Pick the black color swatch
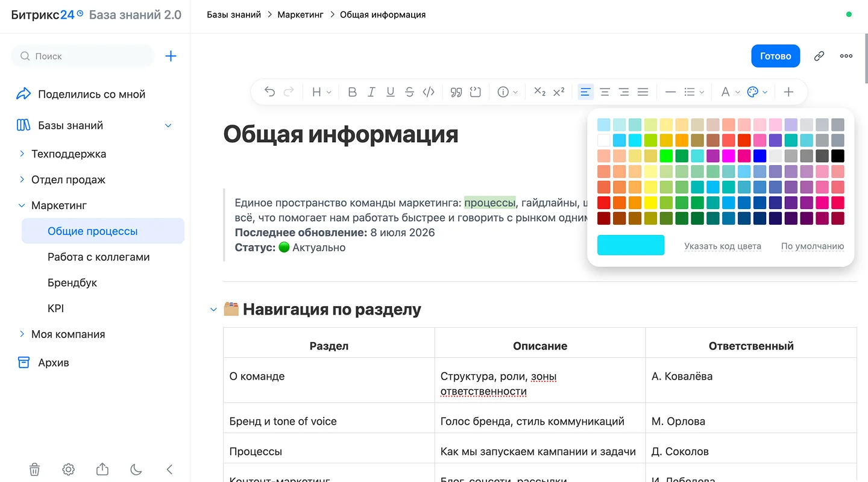868x482 pixels. (x=838, y=156)
